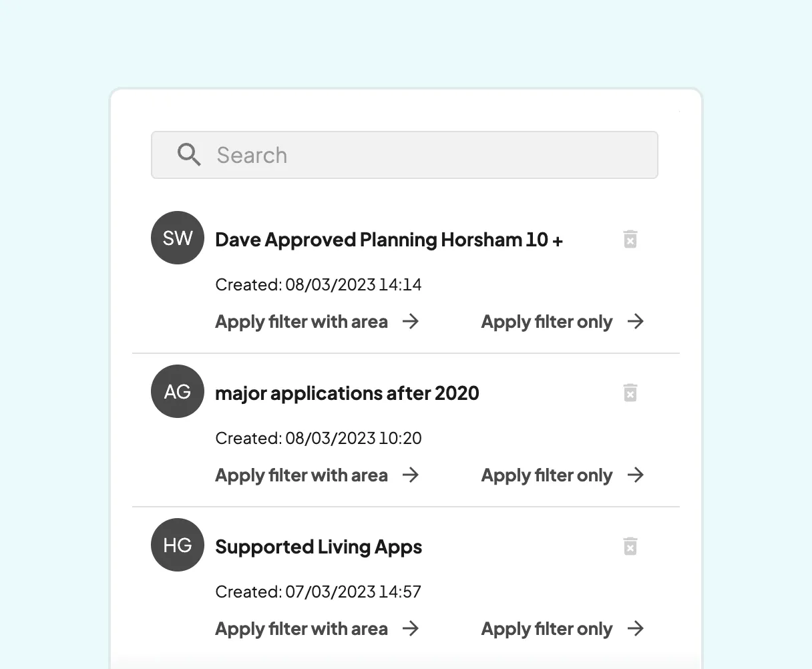Apply the 2020 applications filter with area
Viewport: 812px width, 669px height.
tap(301, 475)
